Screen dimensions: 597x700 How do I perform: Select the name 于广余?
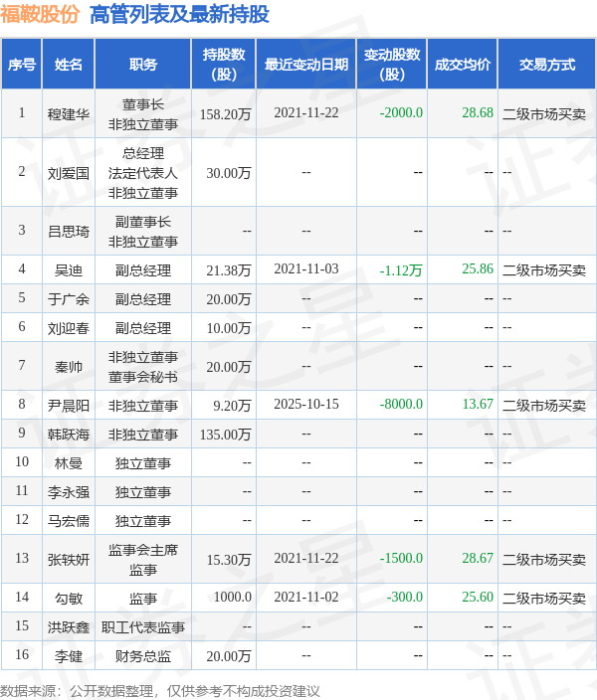(x=69, y=299)
